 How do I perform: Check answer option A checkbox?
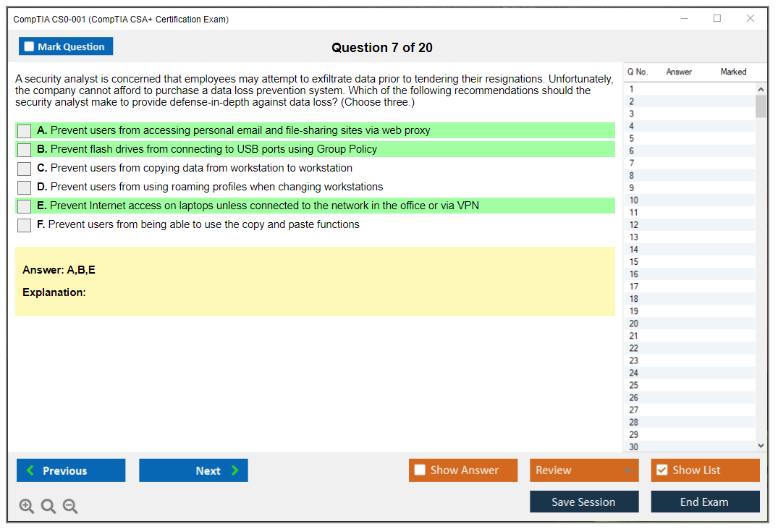pyautogui.click(x=25, y=131)
